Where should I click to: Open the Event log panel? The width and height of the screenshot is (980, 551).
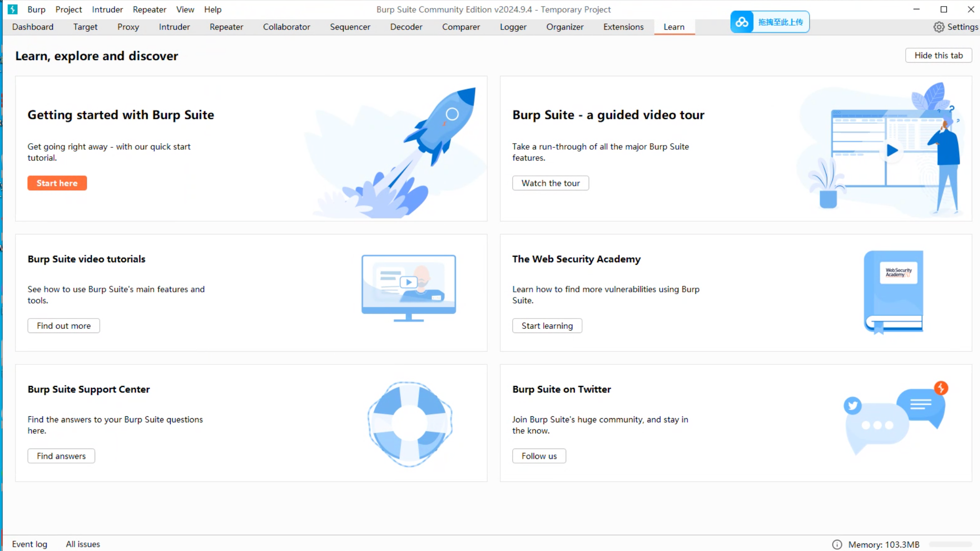point(29,544)
